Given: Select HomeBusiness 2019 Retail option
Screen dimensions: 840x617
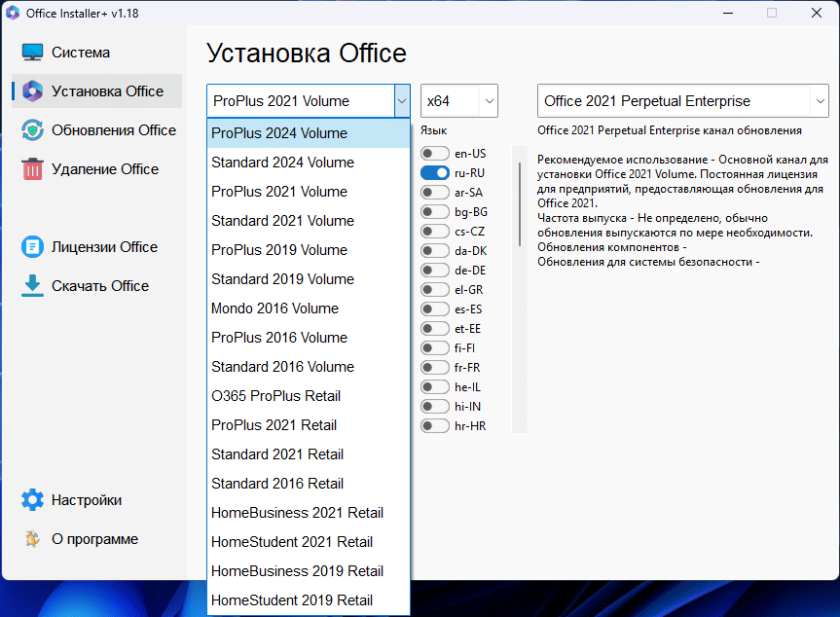Looking at the screenshot, I should point(308,571).
